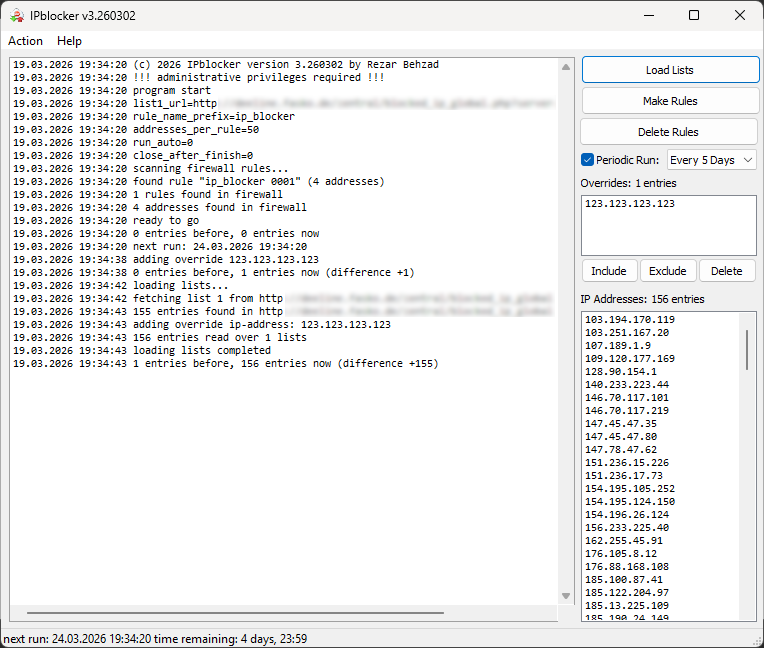Click the Load Lists button
Screen dimensions: 764x648
(x=670, y=70)
